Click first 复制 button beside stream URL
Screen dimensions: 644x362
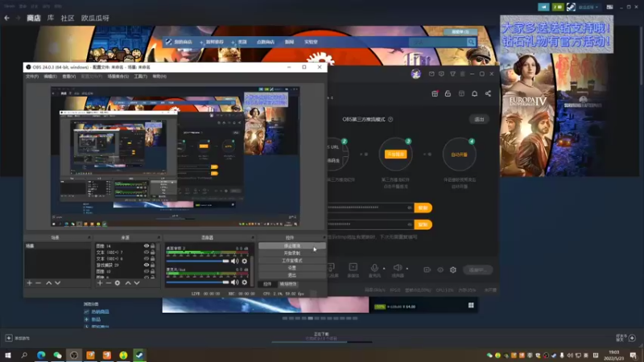tap(423, 208)
